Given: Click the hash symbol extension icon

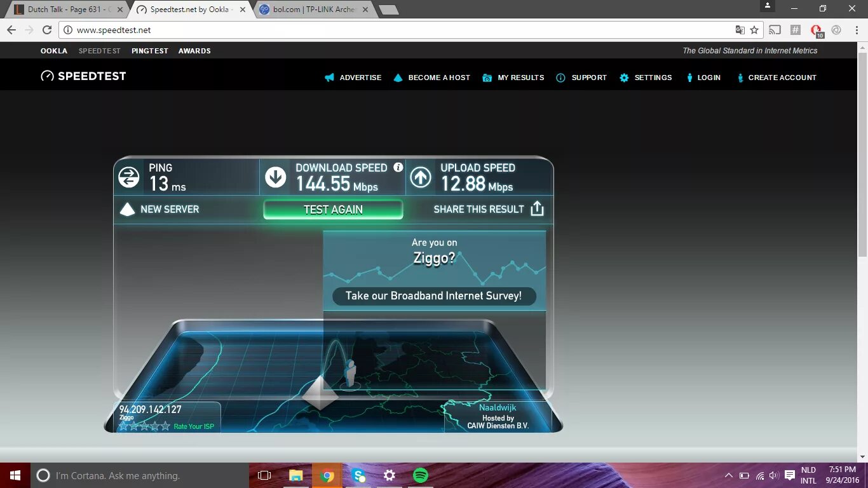Looking at the screenshot, I should coord(795,30).
